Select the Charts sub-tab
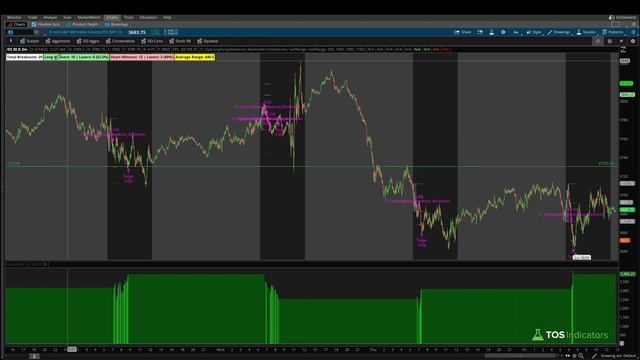 pos(16,24)
